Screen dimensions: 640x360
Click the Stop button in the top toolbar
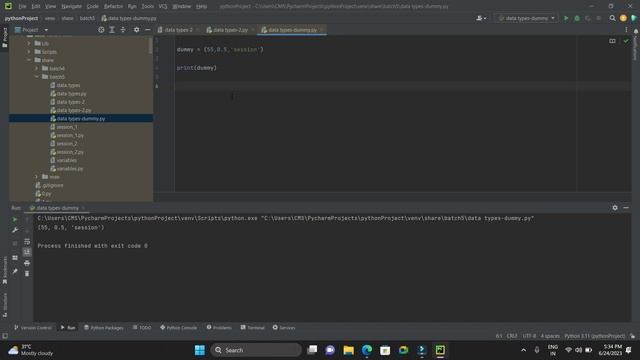(x=599, y=18)
